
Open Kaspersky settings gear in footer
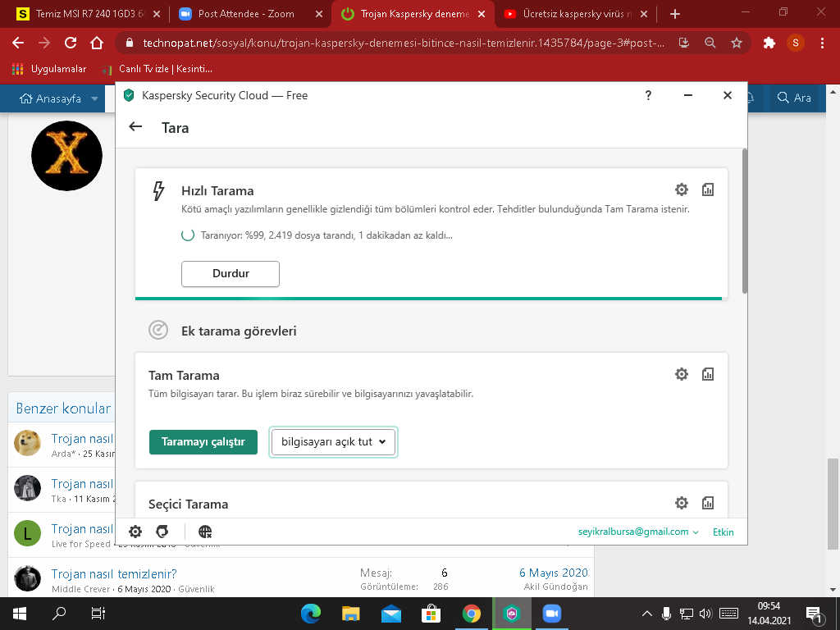[135, 532]
